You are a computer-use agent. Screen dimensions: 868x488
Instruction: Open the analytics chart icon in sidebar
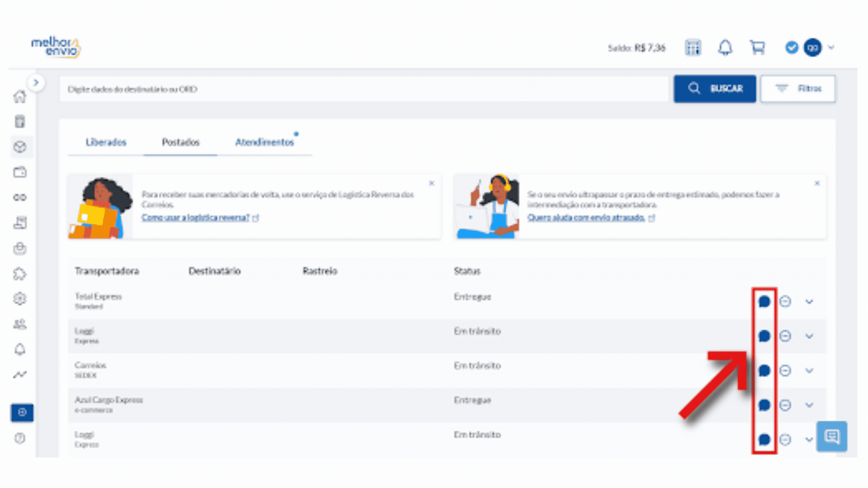tap(20, 375)
